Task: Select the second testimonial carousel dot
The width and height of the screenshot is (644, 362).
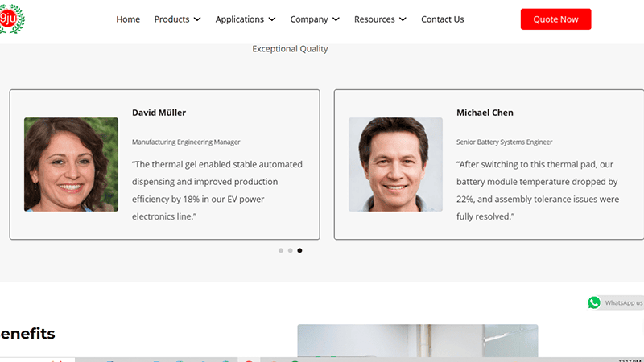Action: point(291,250)
